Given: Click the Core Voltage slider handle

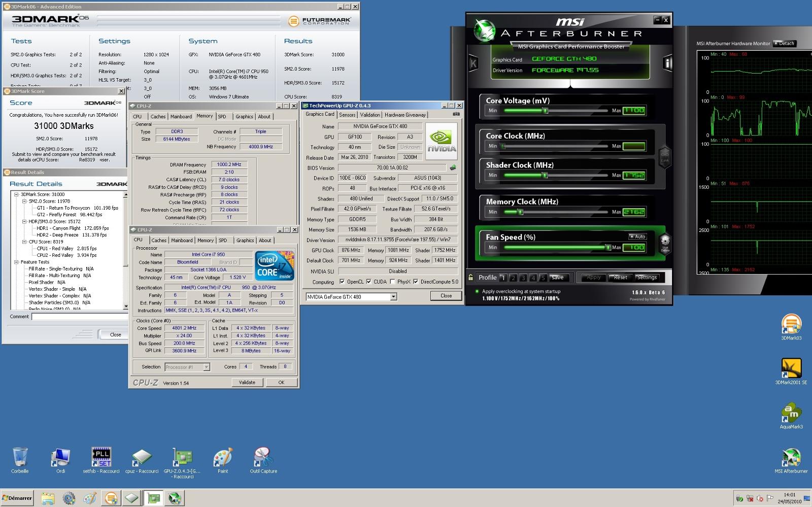Looking at the screenshot, I should pyautogui.click(x=545, y=110).
